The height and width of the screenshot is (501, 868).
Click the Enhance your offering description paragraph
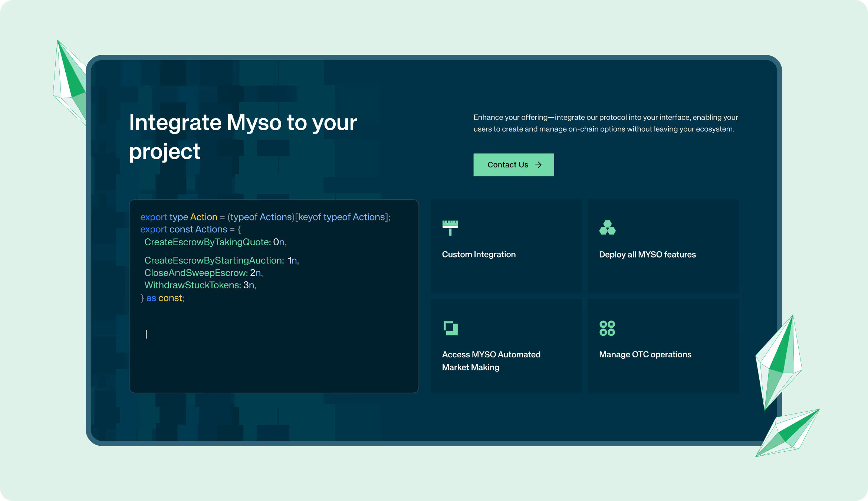(x=605, y=123)
